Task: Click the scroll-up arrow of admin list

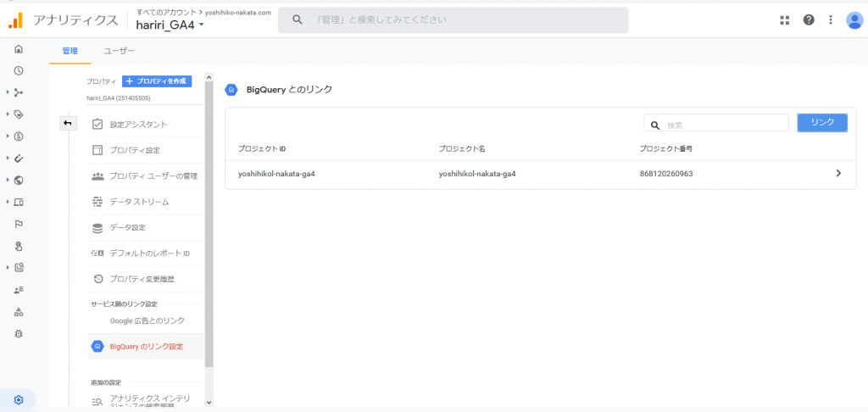Action: (209, 77)
